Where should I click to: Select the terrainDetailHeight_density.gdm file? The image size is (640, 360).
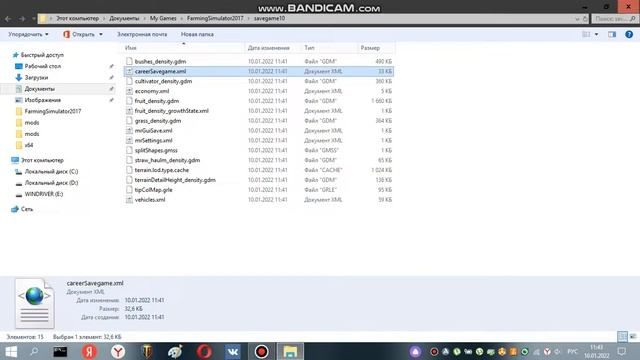click(x=175, y=180)
